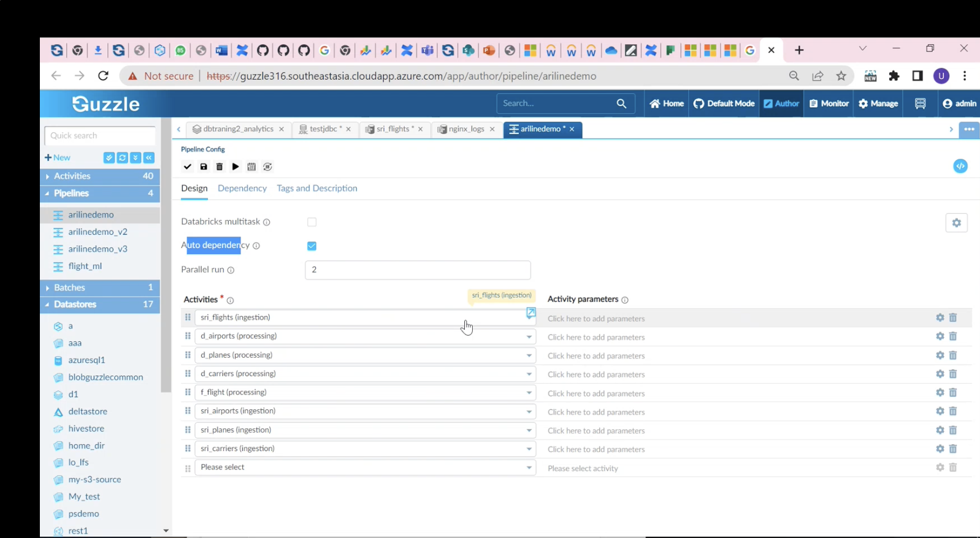The width and height of the screenshot is (980, 538).
Task: Click the Monitor link in the top navigation
Action: pyautogui.click(x=829, y=104)
